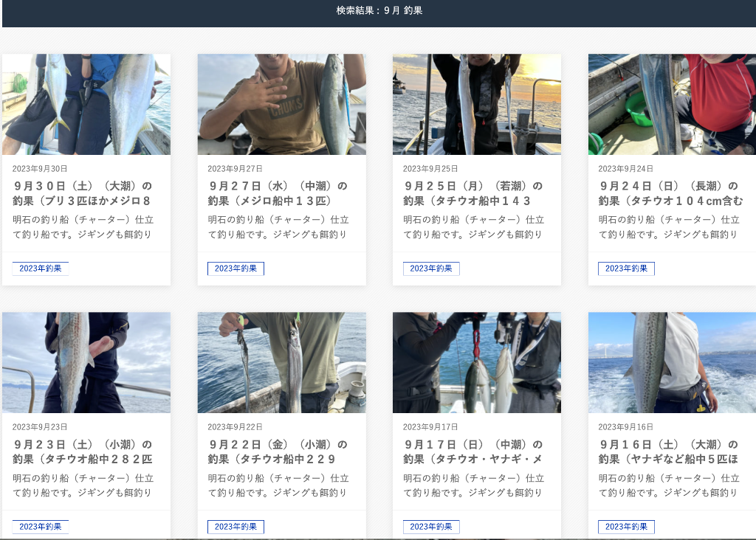The height and width of the screenshot is (540, 756).
Task: Select 2023年釣果 tag on September 27 card
Action: coord(236,269)
